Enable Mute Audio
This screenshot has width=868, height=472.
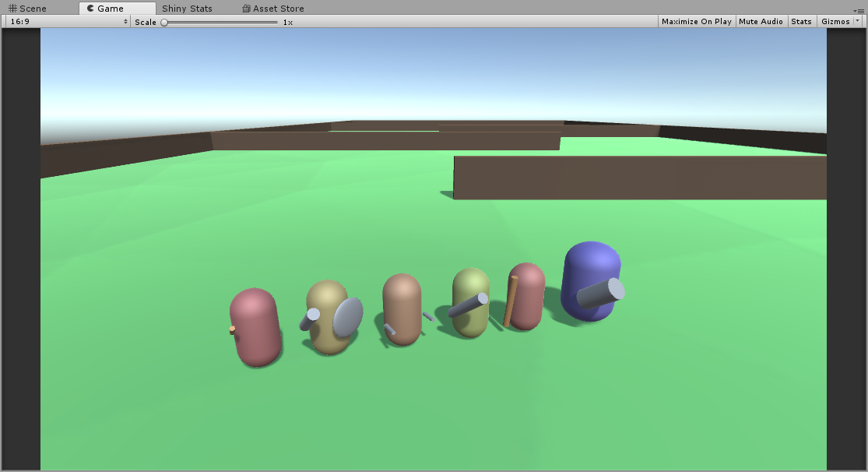pyautogui.click(x=761, y=21)
